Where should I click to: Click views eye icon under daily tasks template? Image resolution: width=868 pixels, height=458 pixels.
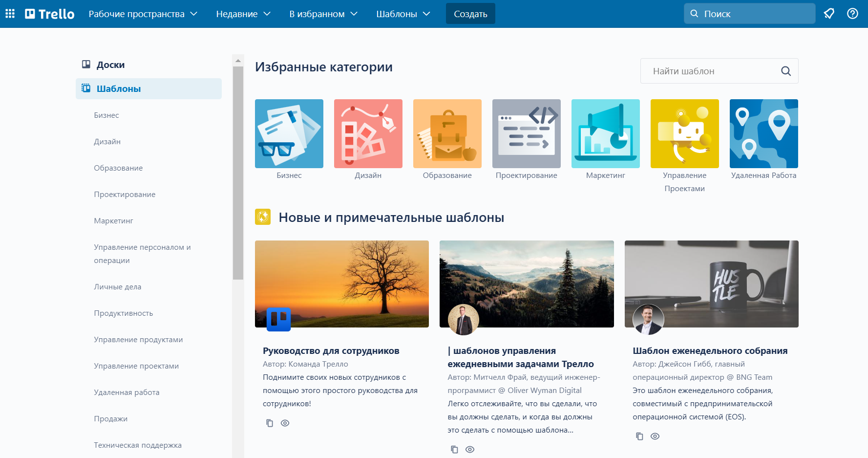(x=470, y=450)
